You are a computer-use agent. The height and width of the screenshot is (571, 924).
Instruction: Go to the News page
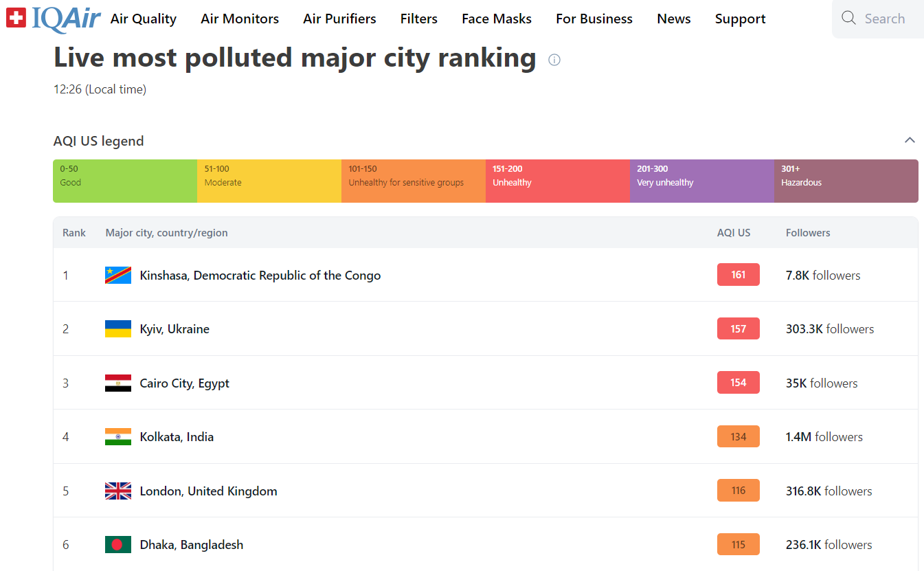point(673,19)
